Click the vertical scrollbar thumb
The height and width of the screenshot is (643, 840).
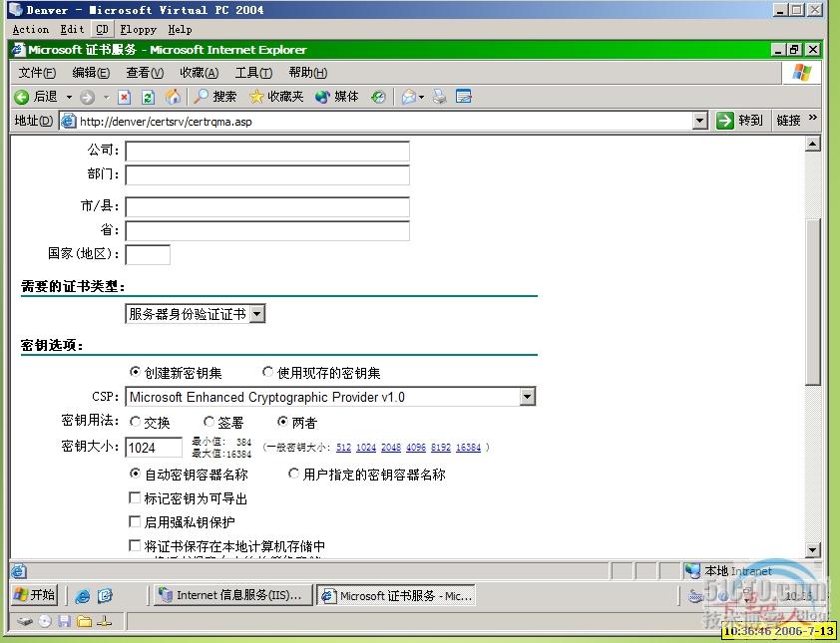coord(813,301)
